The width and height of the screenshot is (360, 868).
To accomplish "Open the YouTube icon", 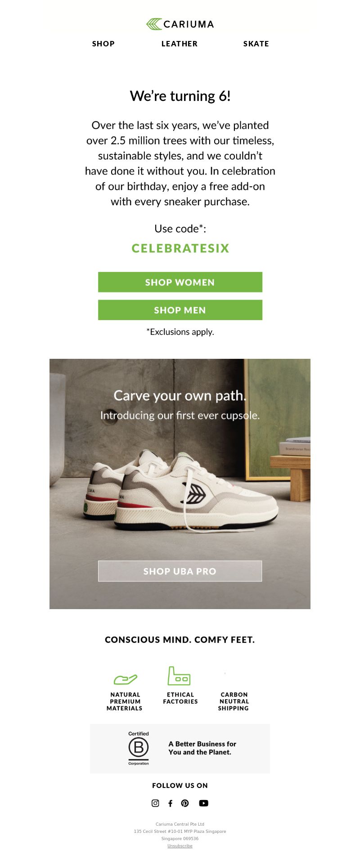I will 203,803.
